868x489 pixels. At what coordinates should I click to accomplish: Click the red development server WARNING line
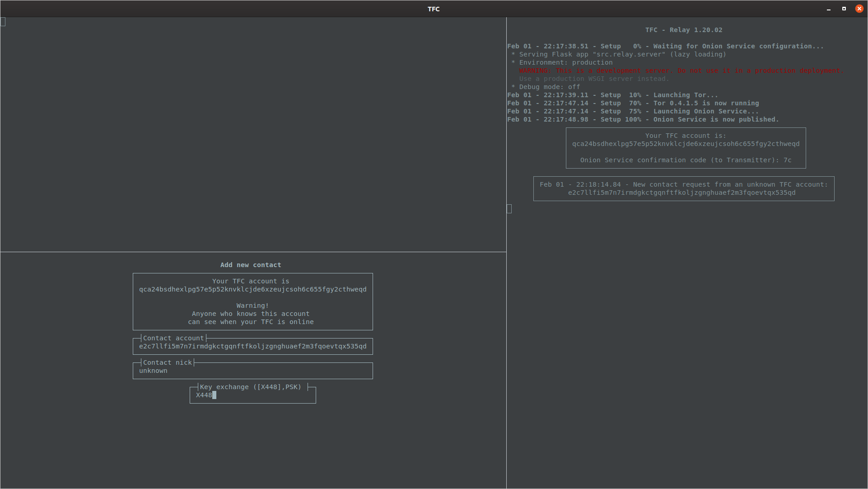[681, 71]
